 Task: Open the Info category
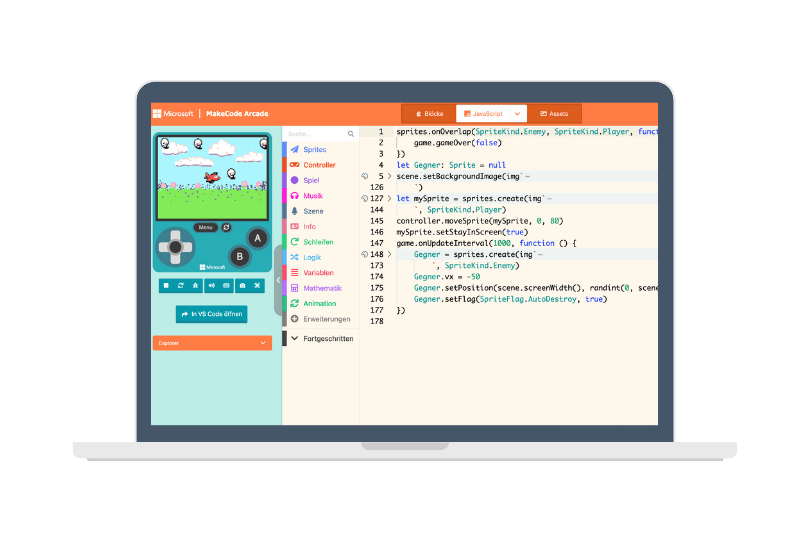(x=320, y=226)
